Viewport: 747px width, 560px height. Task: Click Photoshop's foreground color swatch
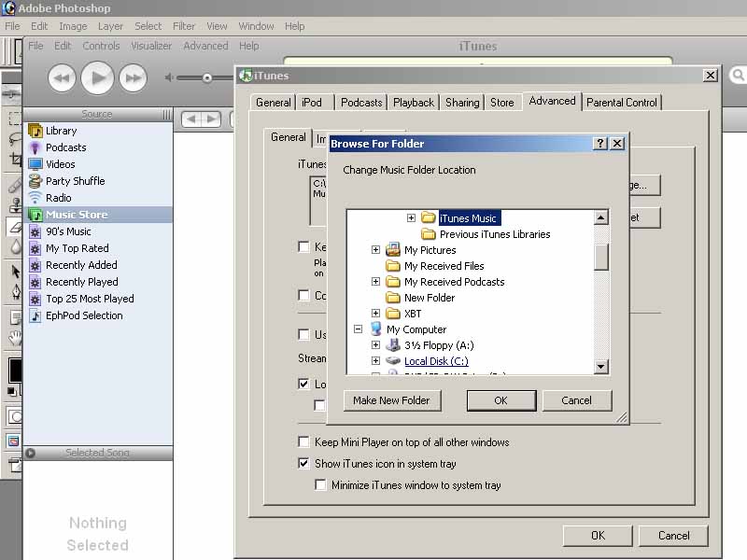click(15, 371)
